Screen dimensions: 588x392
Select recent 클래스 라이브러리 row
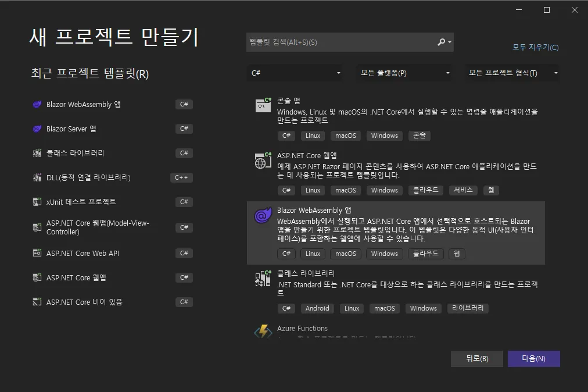(x=113, y=153)
